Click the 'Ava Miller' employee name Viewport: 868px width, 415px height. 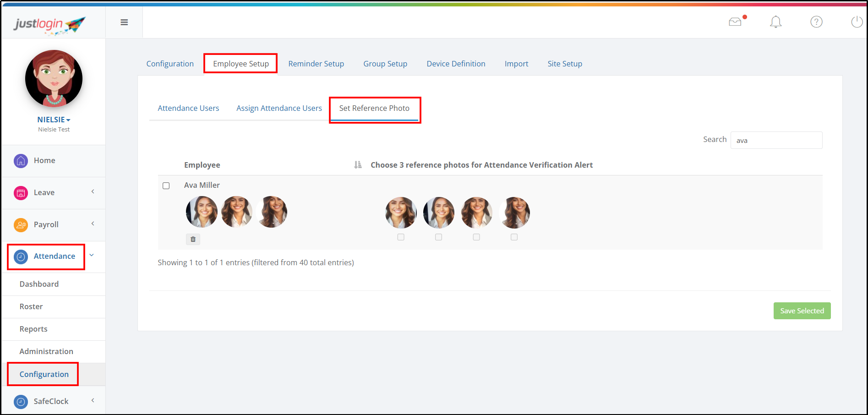(202, 185)
